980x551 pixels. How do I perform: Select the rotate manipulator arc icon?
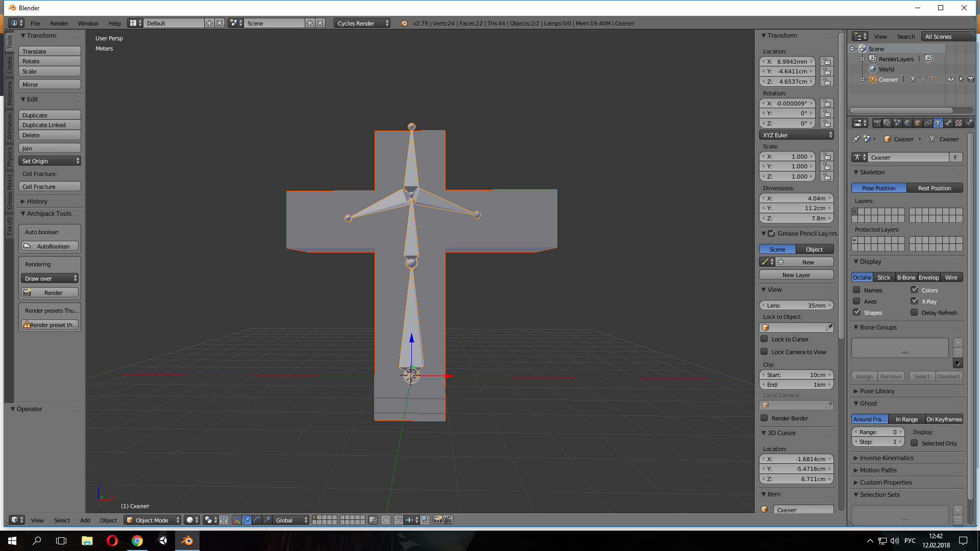click(257, 520)
